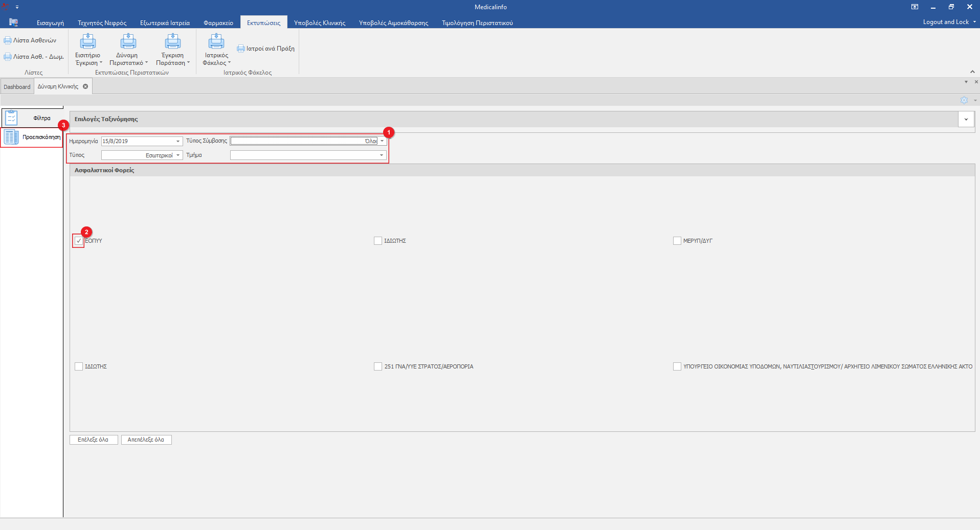Click the Έγκριση Παράταση printer icon
This screenshot has width=980, height=530.
coord(172,42)
